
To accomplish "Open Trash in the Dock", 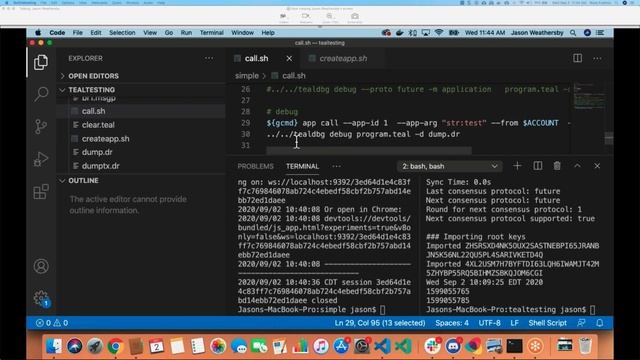I will [x=585, y=346].
